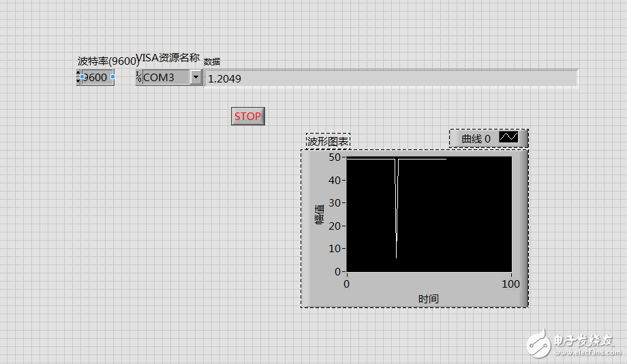
Task: Click the X-axis minimum value 0
Action: pos(346,284)
